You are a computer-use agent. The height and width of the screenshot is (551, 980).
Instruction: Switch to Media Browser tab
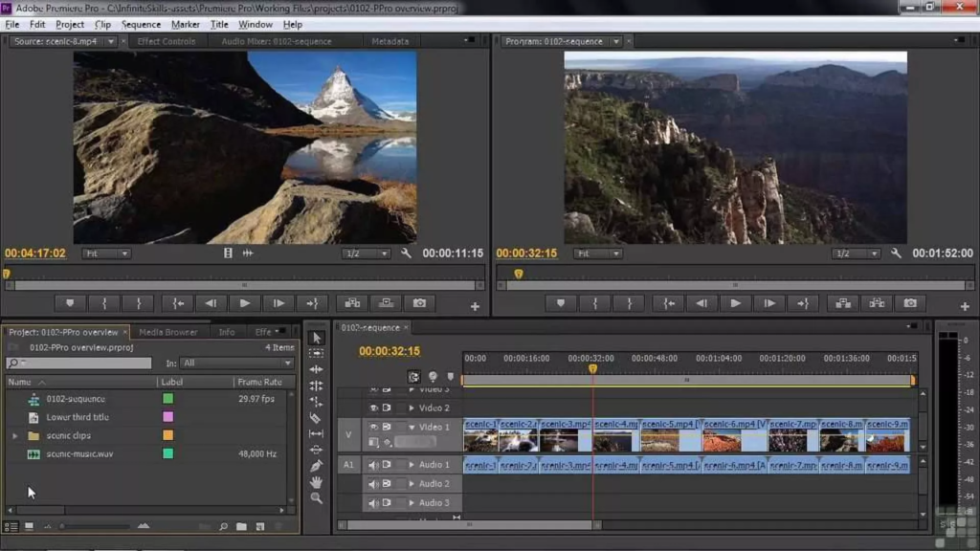[168, 332]
